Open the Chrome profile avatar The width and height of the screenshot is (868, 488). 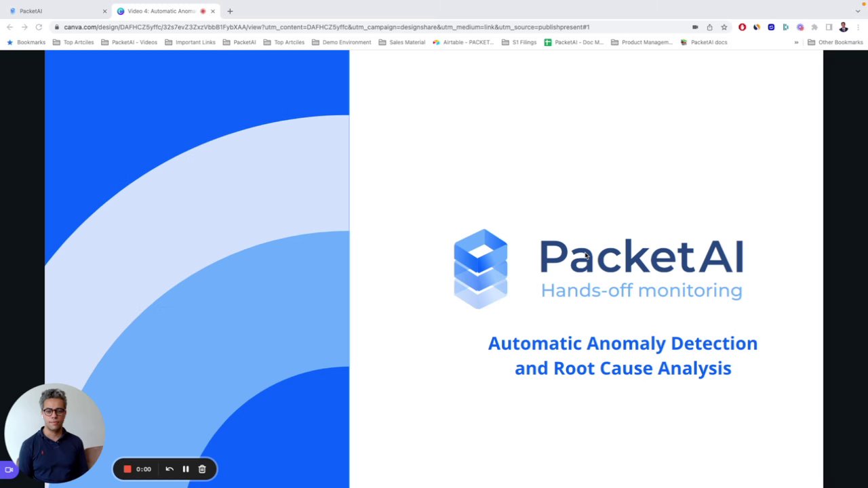tap(844, 27)
